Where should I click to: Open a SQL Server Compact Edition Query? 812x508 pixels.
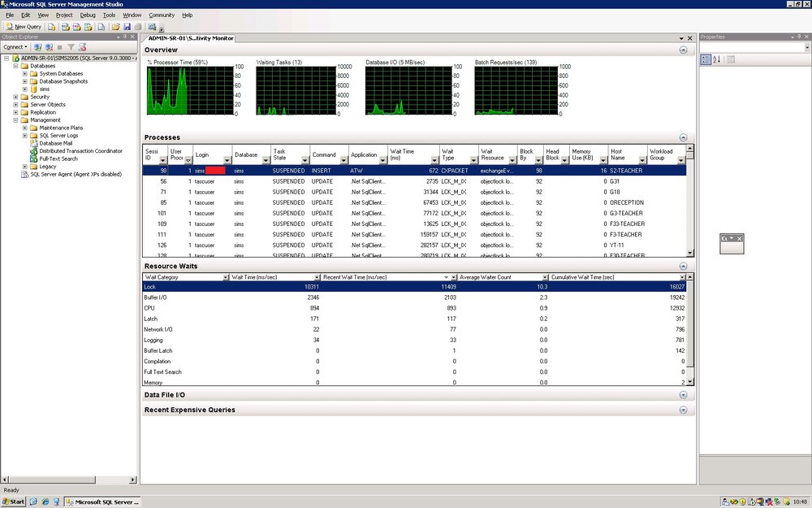(x=101, y=27)
